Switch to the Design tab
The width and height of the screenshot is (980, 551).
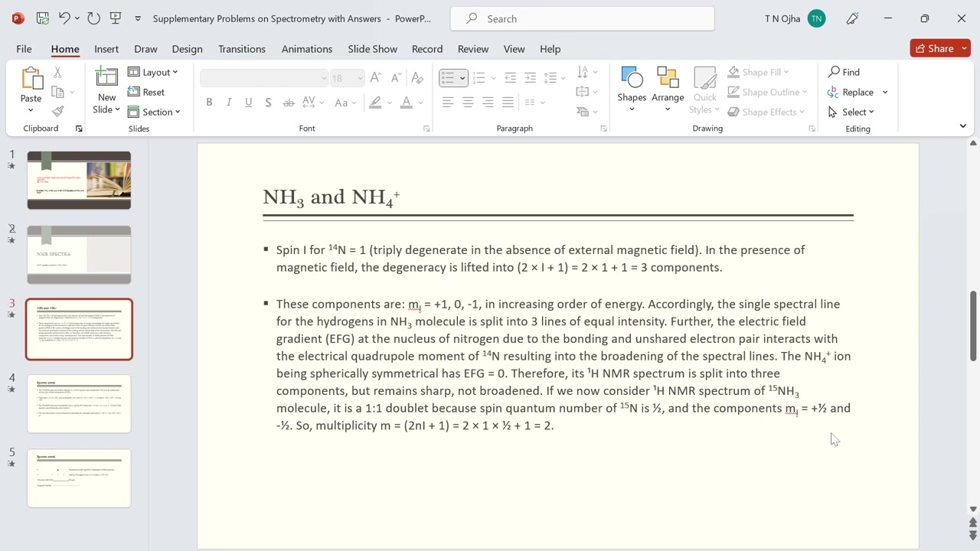(x=187, y=49)
